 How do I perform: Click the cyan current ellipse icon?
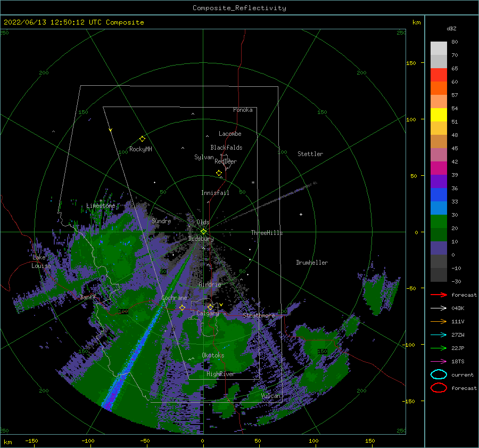(439, 374)
